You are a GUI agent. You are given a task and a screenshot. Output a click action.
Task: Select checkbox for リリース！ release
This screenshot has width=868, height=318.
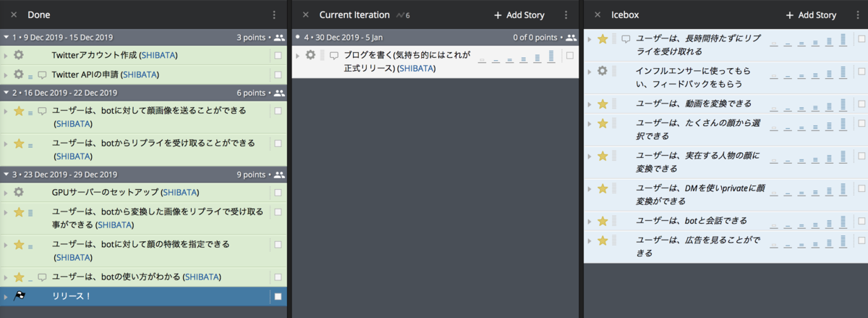point(278,296)
